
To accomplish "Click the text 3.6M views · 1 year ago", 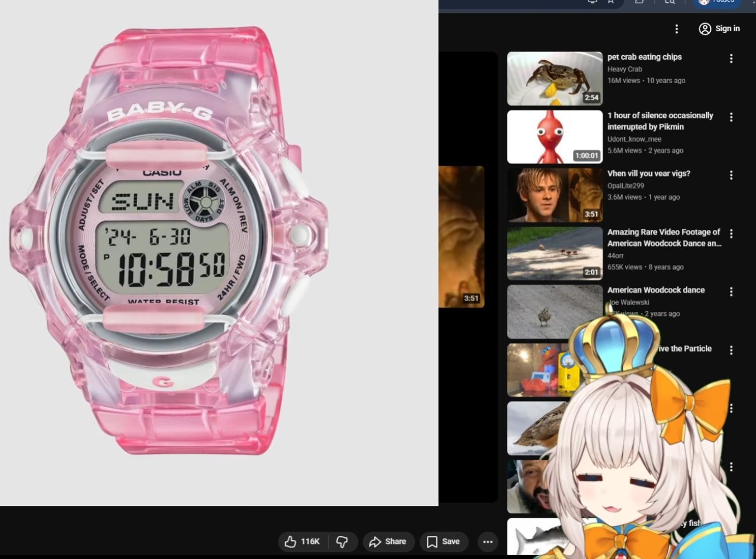I will click(x=644, y=197).
